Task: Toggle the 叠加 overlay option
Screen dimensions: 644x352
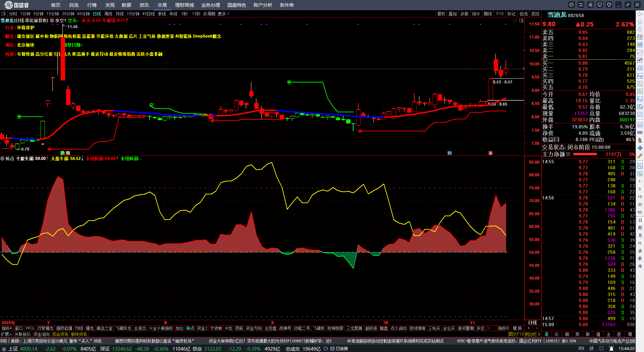Action: pyautogui.click(x=453, y=14)
